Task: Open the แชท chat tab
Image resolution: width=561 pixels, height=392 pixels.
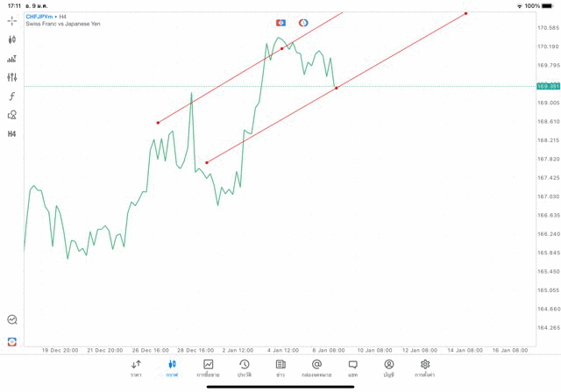Action: coord(352,368)
